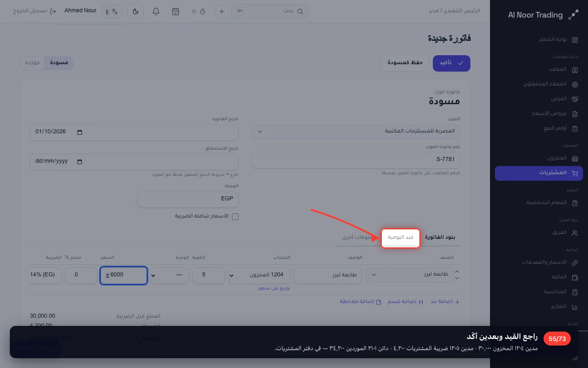Click تسجيل الخروج logout link
The image size is (588, 368).
pos(35,11)
